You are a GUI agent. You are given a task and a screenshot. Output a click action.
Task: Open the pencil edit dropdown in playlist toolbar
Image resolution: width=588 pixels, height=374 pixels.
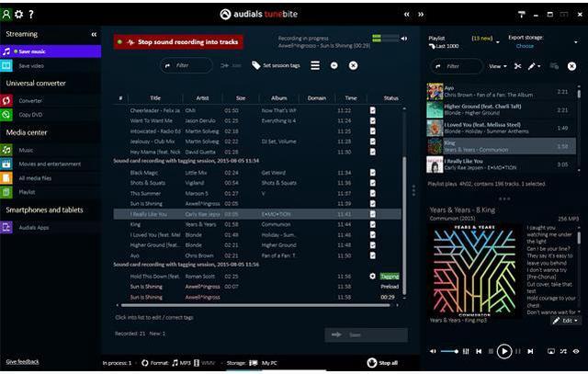point(534,66)
